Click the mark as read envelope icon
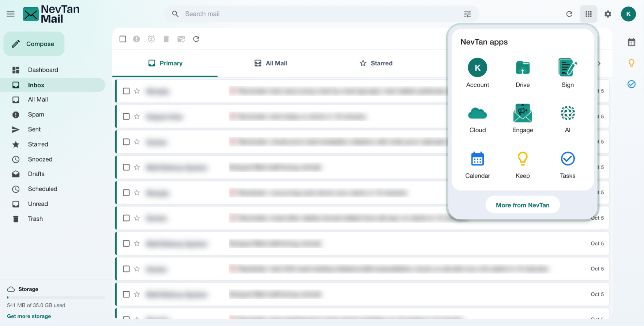 (181, 39)
